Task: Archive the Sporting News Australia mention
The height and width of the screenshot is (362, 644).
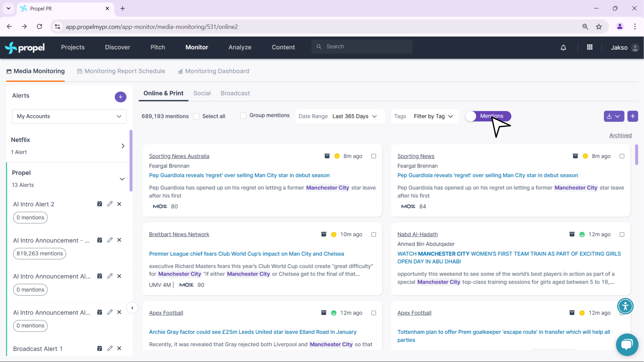Action: click(327, 156)
